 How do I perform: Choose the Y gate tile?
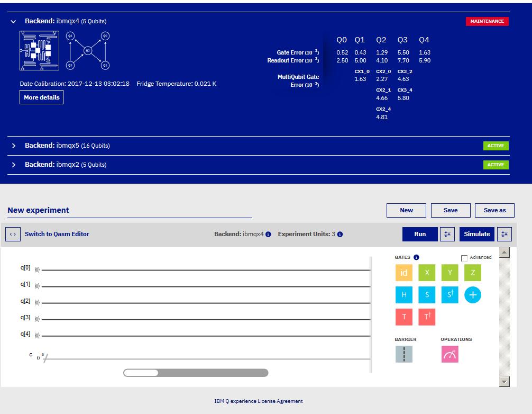coord(450,273)
